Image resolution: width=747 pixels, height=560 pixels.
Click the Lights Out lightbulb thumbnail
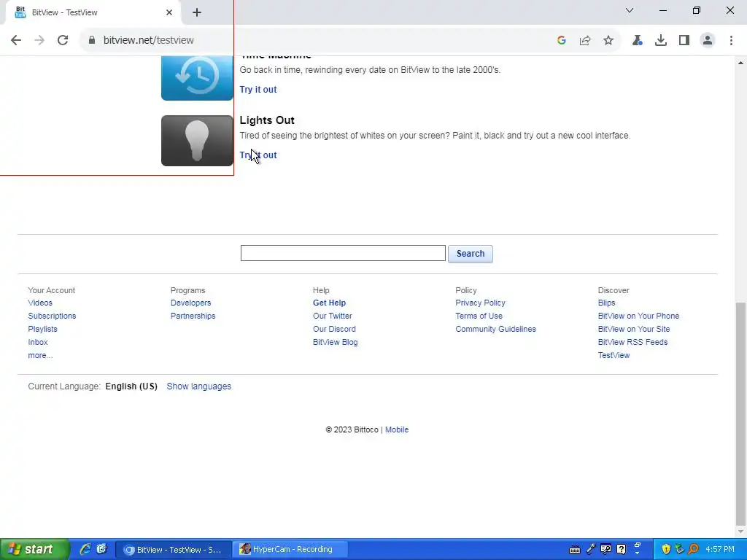(x=197, y=141)
